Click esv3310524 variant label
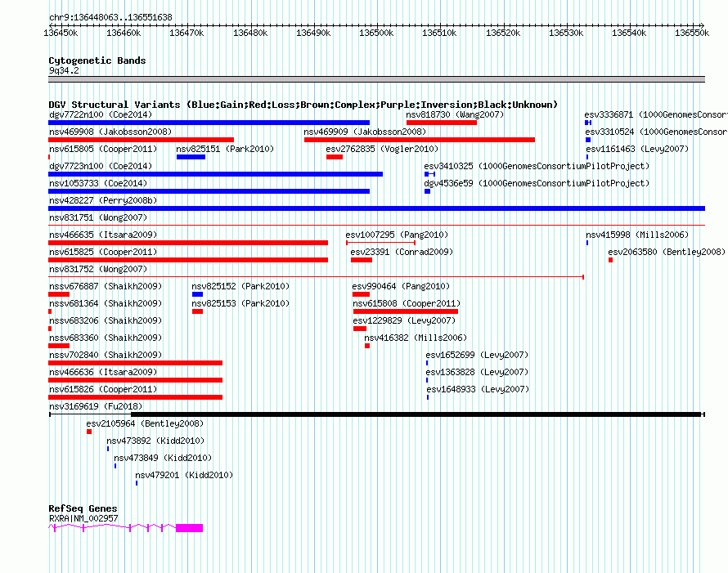The image size is (728, 573). pos(657,132)
